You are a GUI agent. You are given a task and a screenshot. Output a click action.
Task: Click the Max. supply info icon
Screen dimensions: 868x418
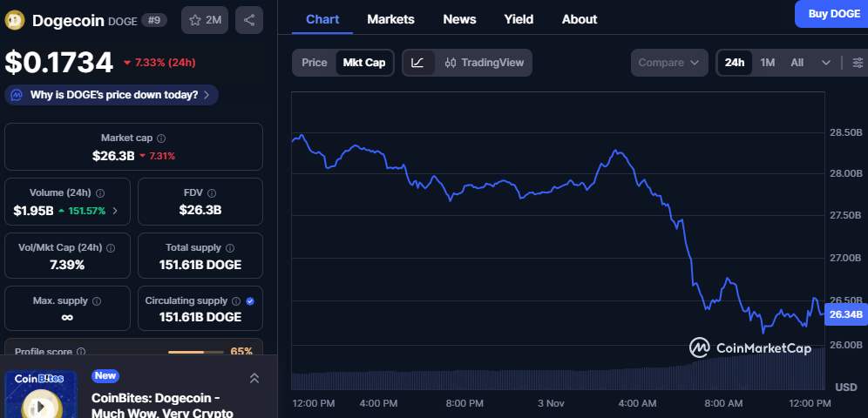(96, 301)
